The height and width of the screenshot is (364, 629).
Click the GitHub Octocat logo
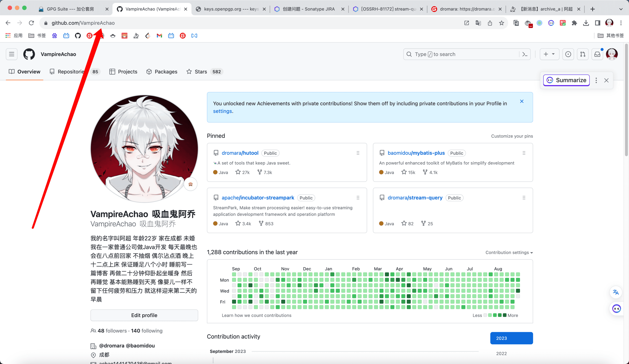(29, 54)
